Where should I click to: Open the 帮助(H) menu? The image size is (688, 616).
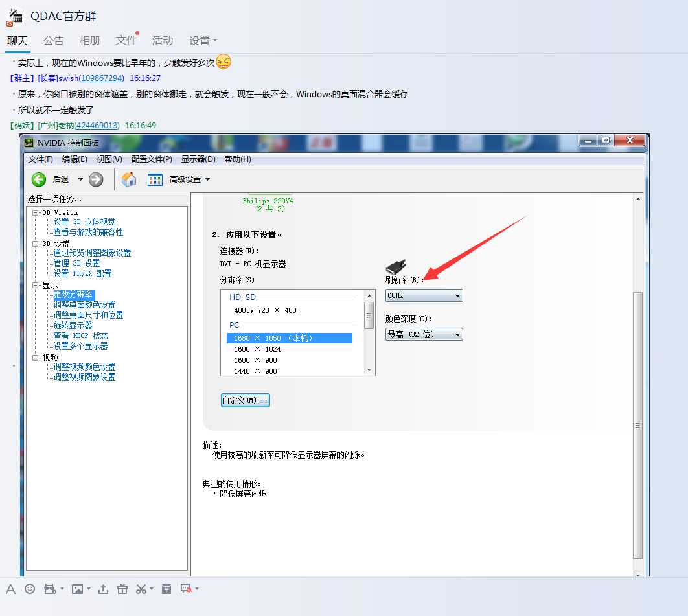click(x=238, y=159)
